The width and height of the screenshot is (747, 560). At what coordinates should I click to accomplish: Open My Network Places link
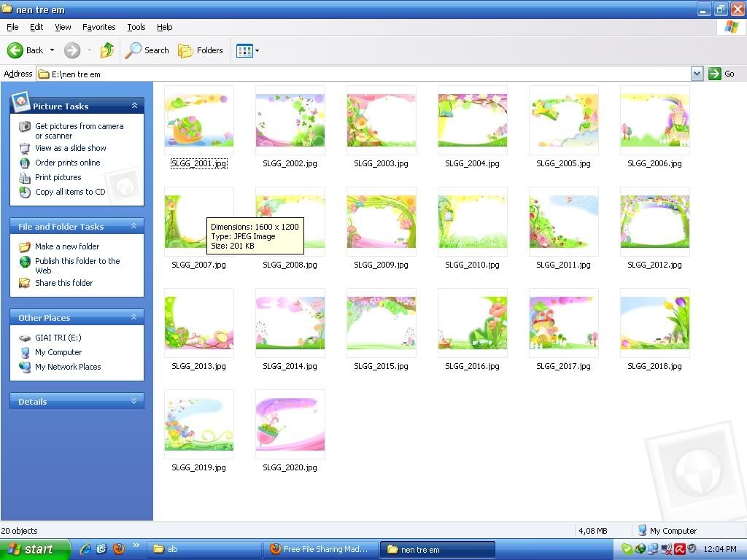click(x=68, y=367)
